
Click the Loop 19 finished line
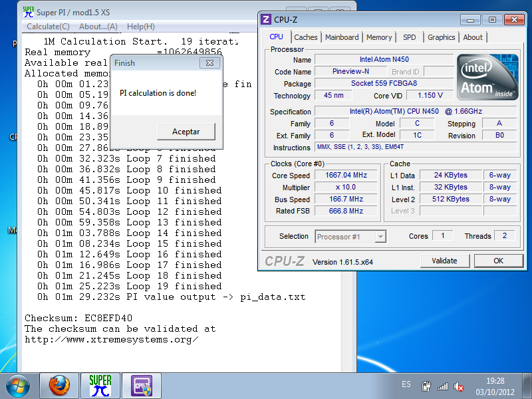point(130,286)
